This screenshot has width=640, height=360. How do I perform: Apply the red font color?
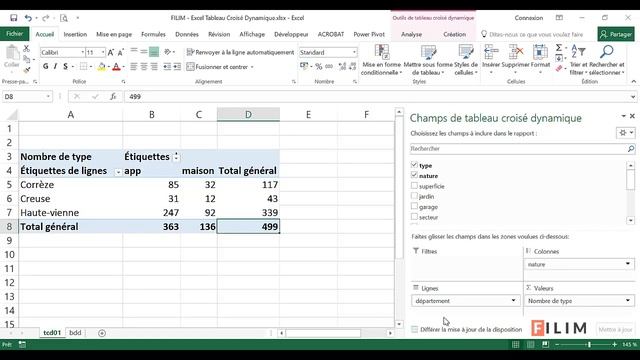[x=116, y=67]
